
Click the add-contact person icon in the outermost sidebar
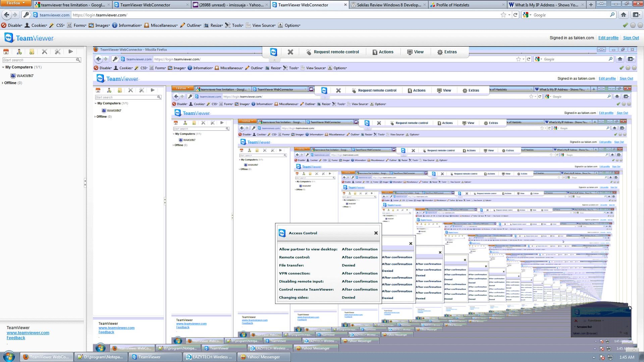pyautogui.click(x=19, y=52)
